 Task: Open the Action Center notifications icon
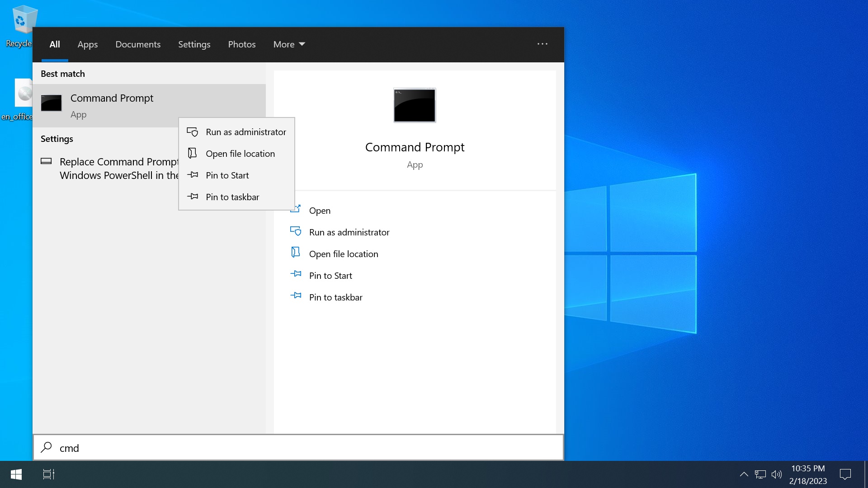[x=845, y=474]
